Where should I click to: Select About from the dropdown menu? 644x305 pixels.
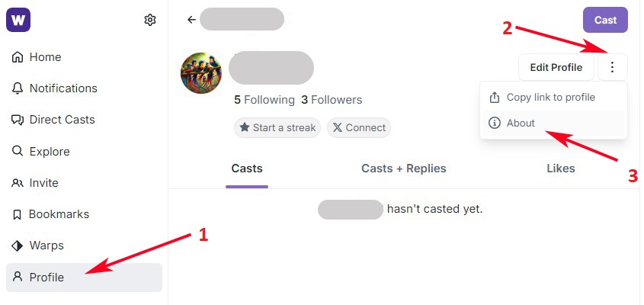tap(521, 123)
